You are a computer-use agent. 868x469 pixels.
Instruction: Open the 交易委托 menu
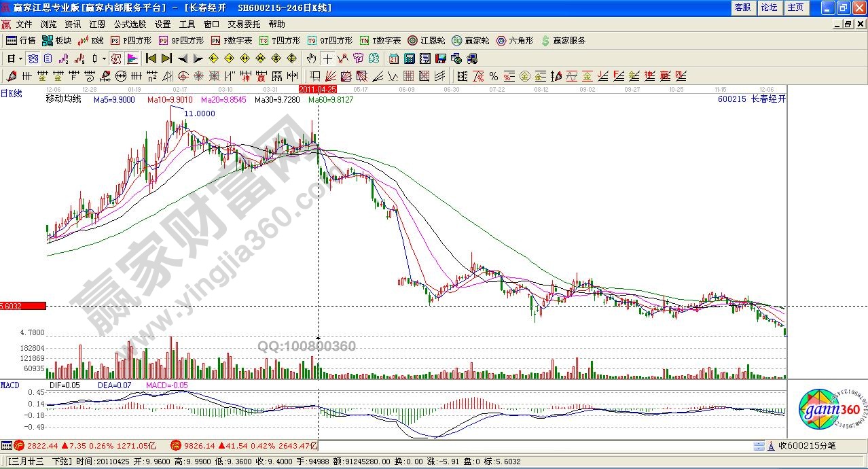[x=244, y=24]
